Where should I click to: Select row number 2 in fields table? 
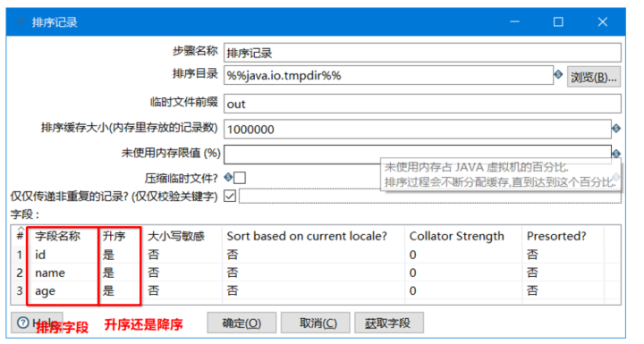(x=20, y=273)
